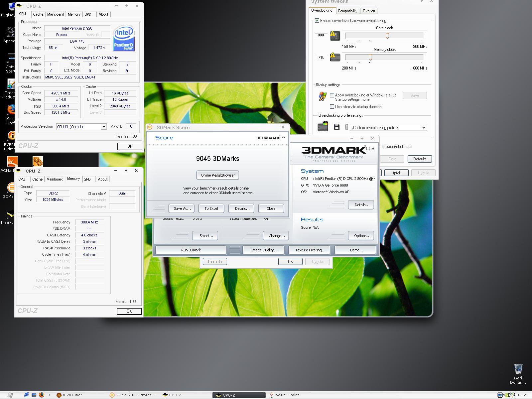The width and height of the screenshot is (532, 399).
Task: Open PCMark desktop icon
Action: tap(12, 162)
